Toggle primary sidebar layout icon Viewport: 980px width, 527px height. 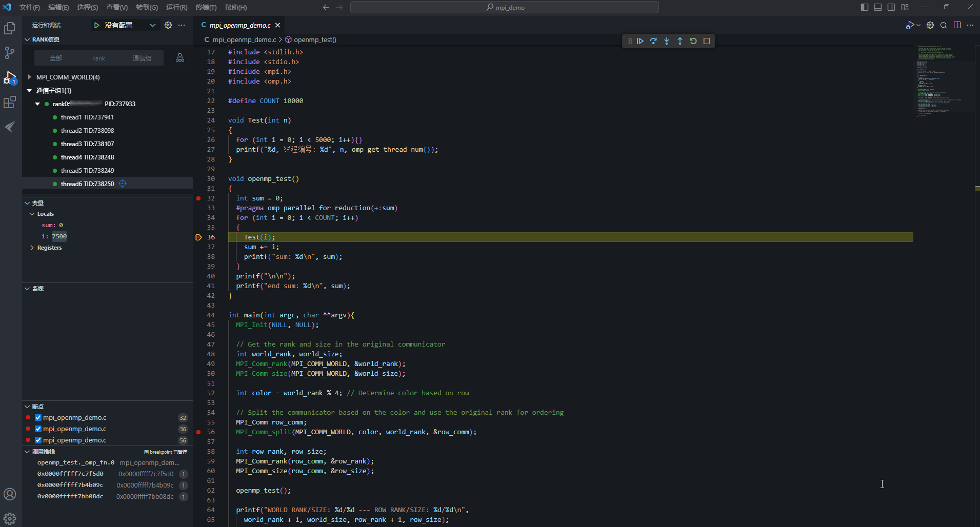coord(865,7)
